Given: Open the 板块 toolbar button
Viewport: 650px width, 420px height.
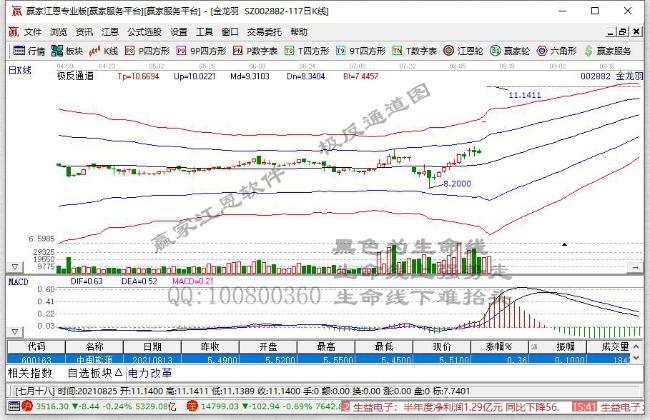Looking at the screenshot, I should click(x=68, y=50).
